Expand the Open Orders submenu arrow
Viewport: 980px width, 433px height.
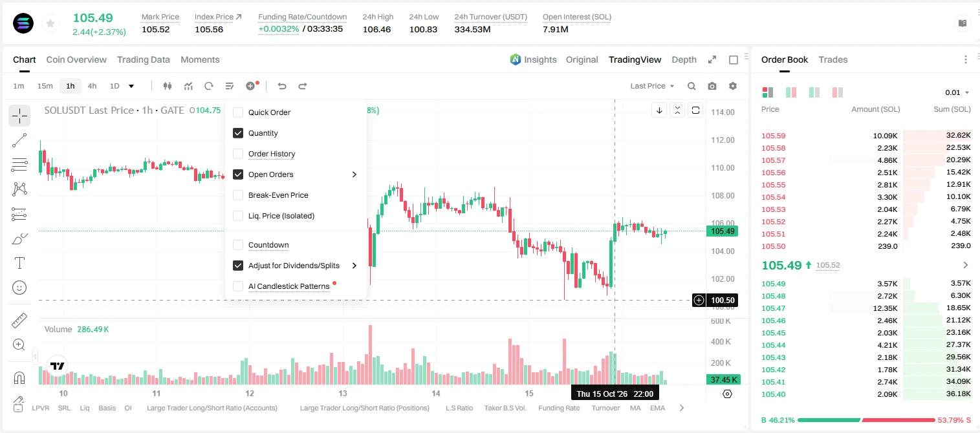(354, 174)
